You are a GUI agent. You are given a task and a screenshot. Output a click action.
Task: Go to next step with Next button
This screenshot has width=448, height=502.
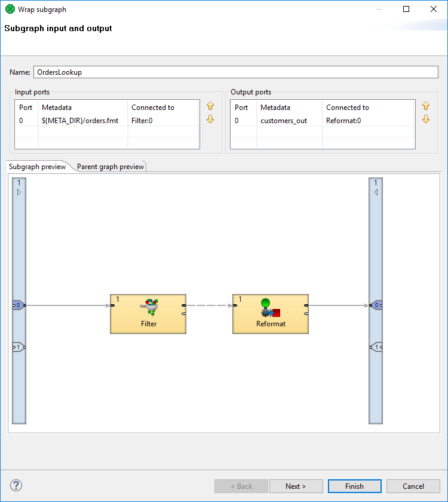click(296, 486)
